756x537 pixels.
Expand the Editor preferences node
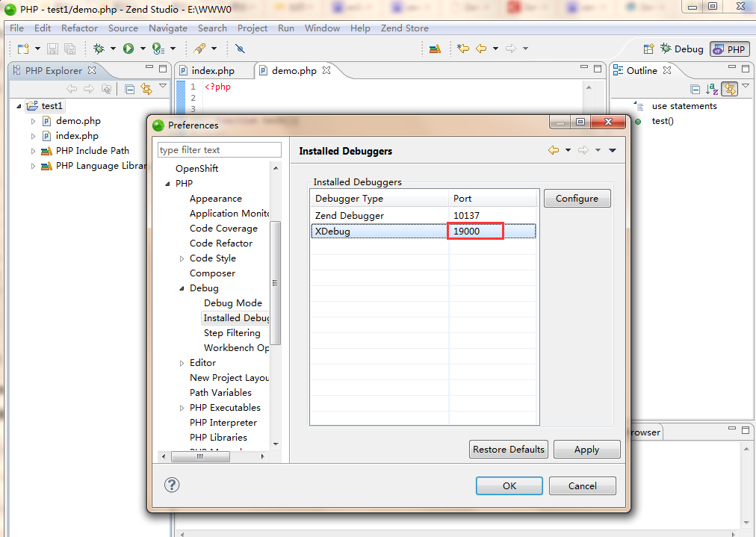pos(182,364)
